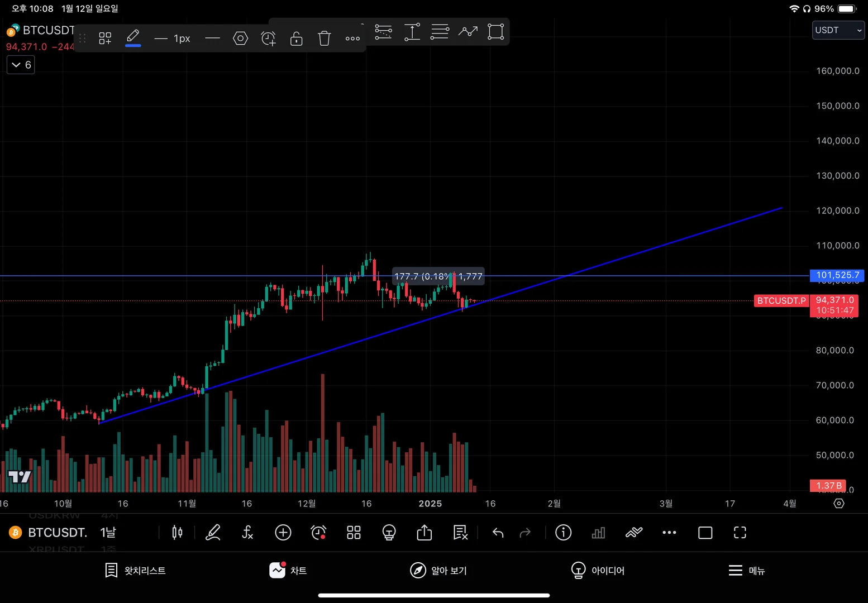Tap 80,000.0 on price axis
This screenshot has height=603, width=868.
835,351
